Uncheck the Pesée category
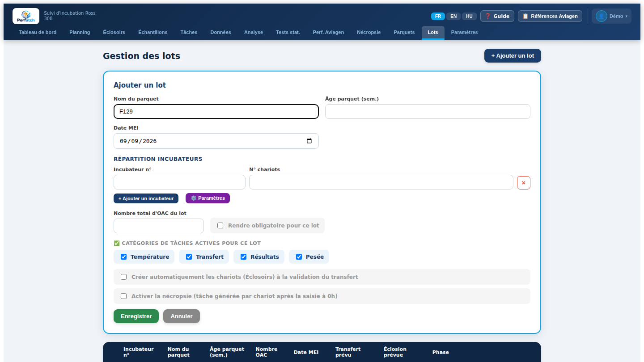Viewport: 644px width, 362px height. [x=299, y=257]
